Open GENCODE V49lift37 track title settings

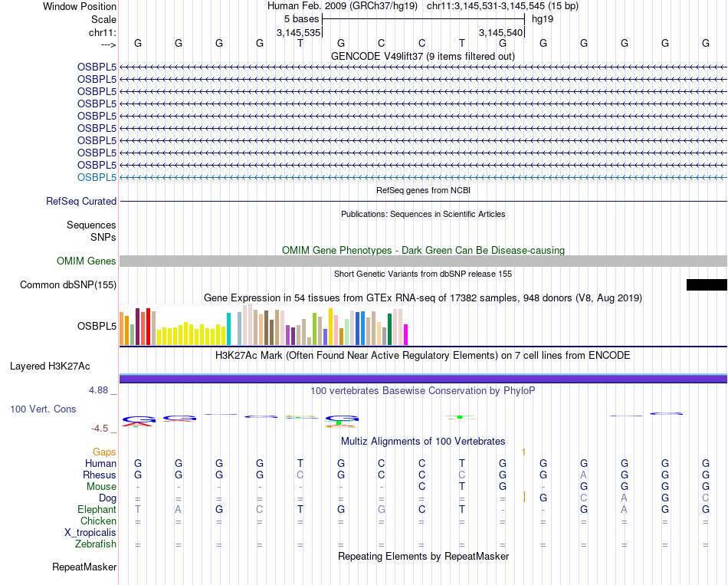tap(423, 56)
